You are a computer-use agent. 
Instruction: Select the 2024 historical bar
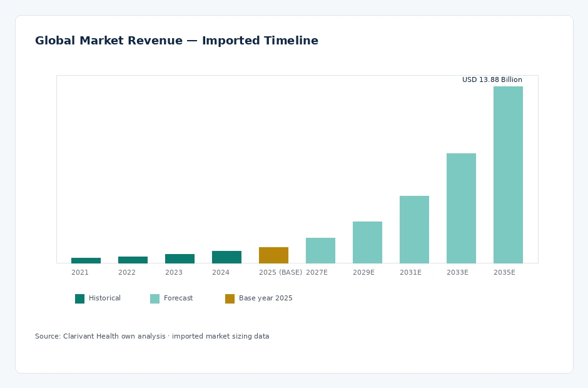(226, 257)
